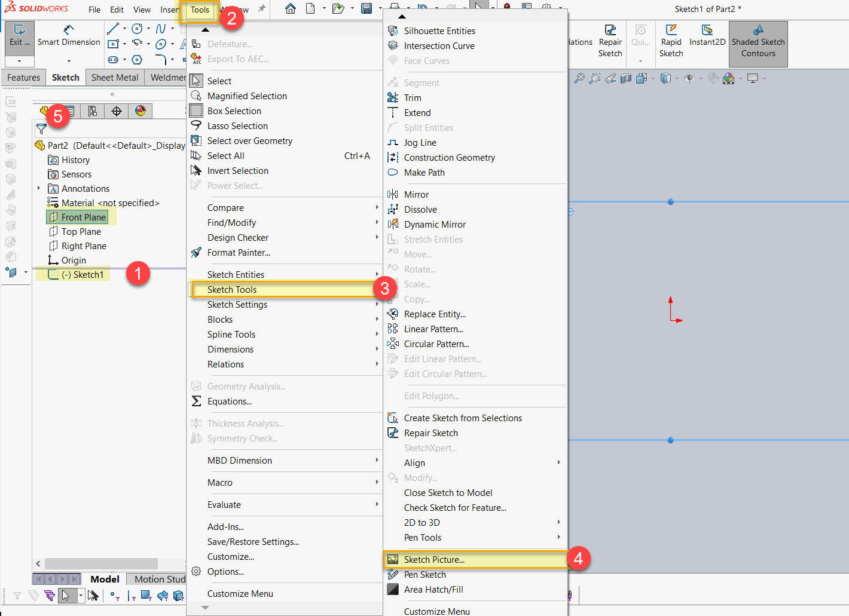The image size is (849, 616).
Task: Switch to the Sheet Metal tab
Action: (115, 78)
